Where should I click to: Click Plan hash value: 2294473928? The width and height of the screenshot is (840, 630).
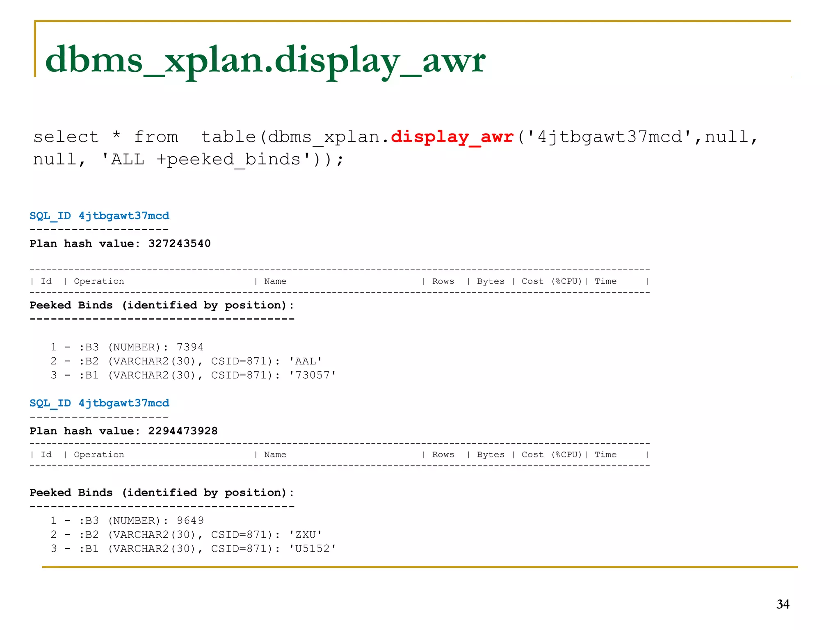tap(123, 431)
